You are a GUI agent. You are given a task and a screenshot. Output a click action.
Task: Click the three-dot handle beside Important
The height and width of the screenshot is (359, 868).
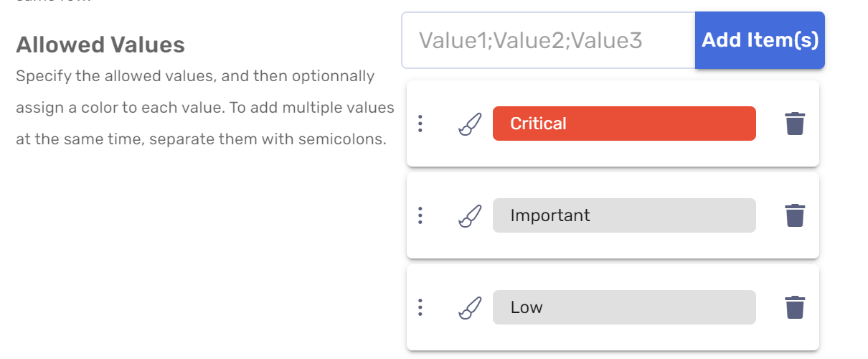click(x=420, y=215)
